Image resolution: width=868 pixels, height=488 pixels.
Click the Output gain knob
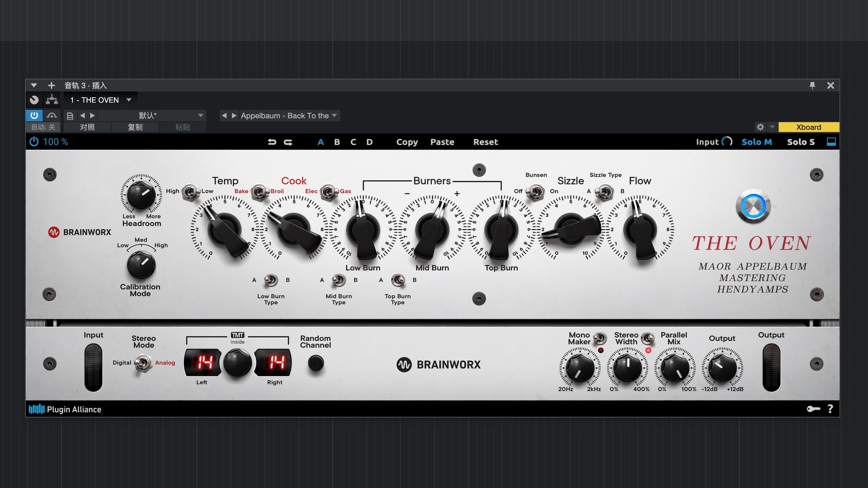722,368
